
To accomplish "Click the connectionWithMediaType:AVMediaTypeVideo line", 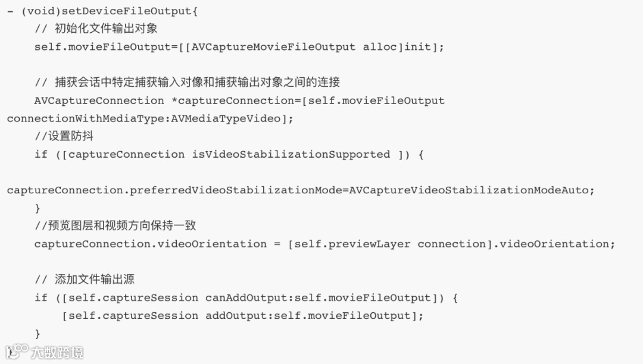I will point(150,119).
